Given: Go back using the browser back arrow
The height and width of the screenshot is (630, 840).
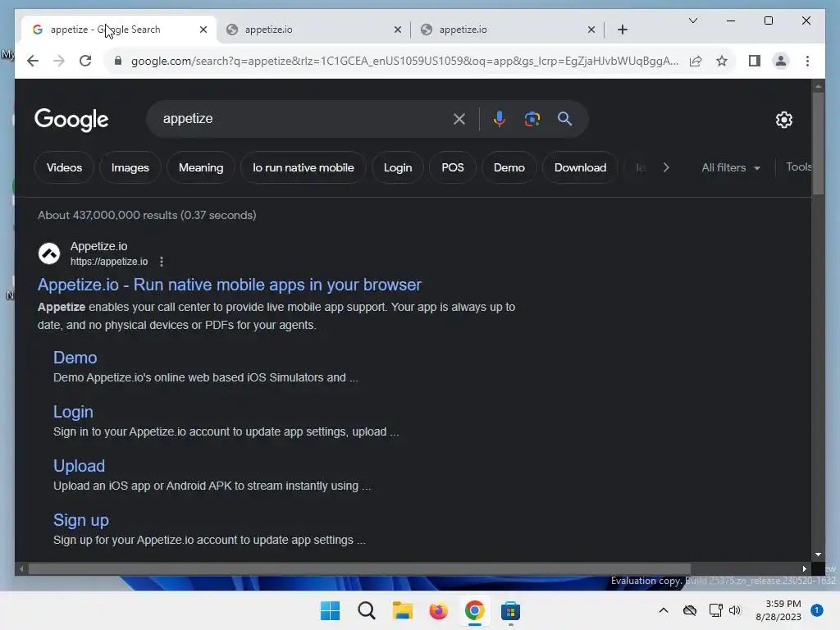Looking at the screenshot, I should pos(33,61).
